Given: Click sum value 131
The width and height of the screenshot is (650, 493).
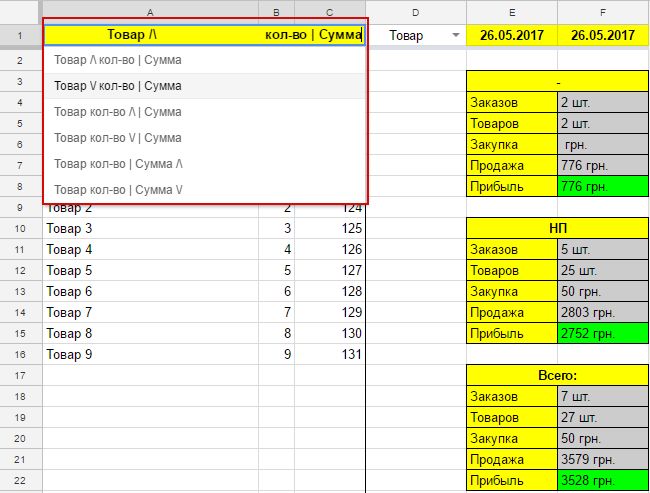Looking at the screenshot, I should [330, 355].
